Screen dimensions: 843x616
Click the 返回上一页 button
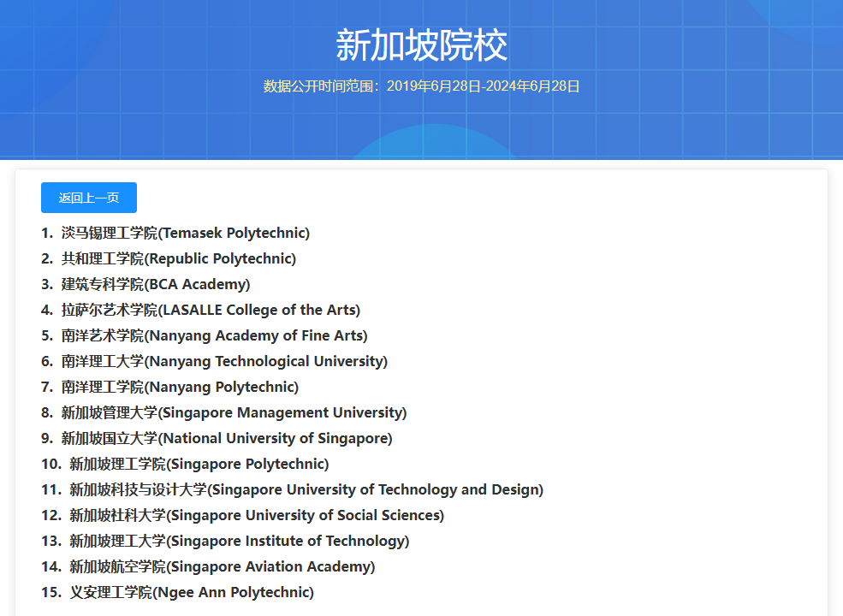click(89, 198)
